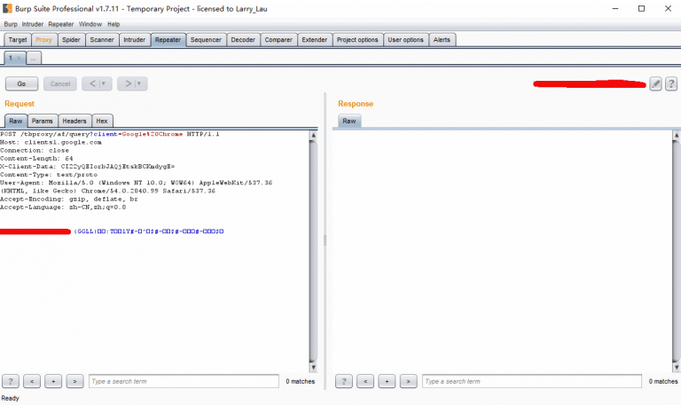Go back in Repeater request history

pyautogui.click(x=93, y=84)
